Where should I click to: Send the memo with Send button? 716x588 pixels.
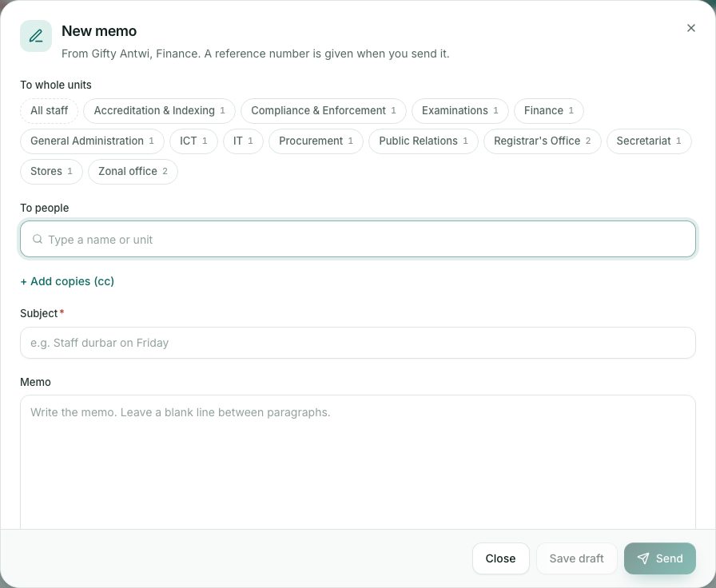660,558
